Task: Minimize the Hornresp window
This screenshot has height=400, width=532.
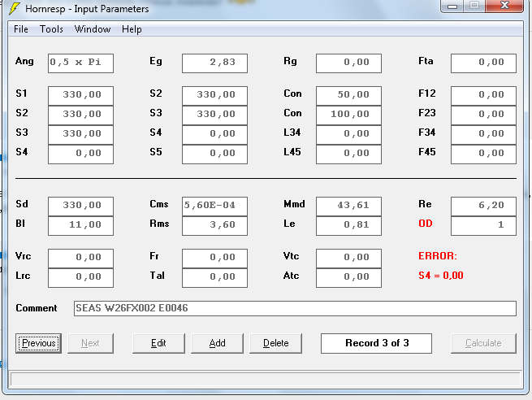Action: pyautogui.click(x=452, y=7)
